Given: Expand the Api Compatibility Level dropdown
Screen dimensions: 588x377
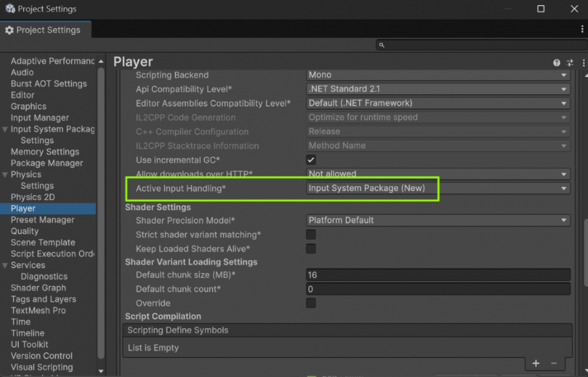Looking at the screenshot, I should pos(438,89).
